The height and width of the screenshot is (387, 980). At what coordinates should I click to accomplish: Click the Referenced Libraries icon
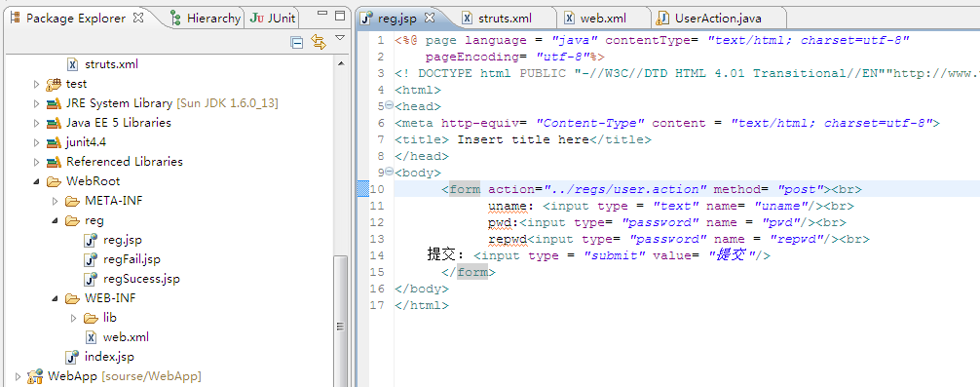54,161
